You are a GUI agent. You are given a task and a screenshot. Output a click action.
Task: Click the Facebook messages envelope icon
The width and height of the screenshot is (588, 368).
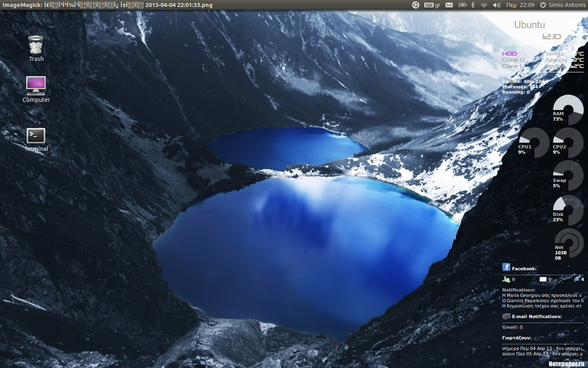coord(543,280)
